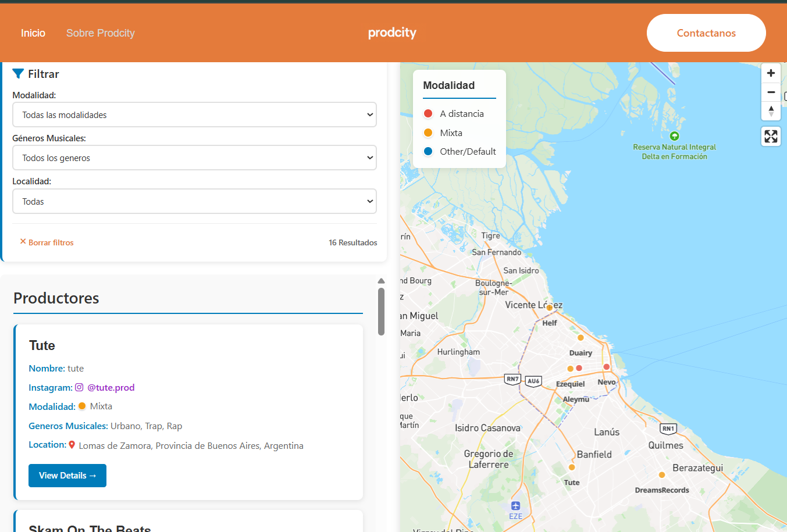
Task: Open the Modalidad dropdown showing Todas las modalidades
Action: [194, 115]
